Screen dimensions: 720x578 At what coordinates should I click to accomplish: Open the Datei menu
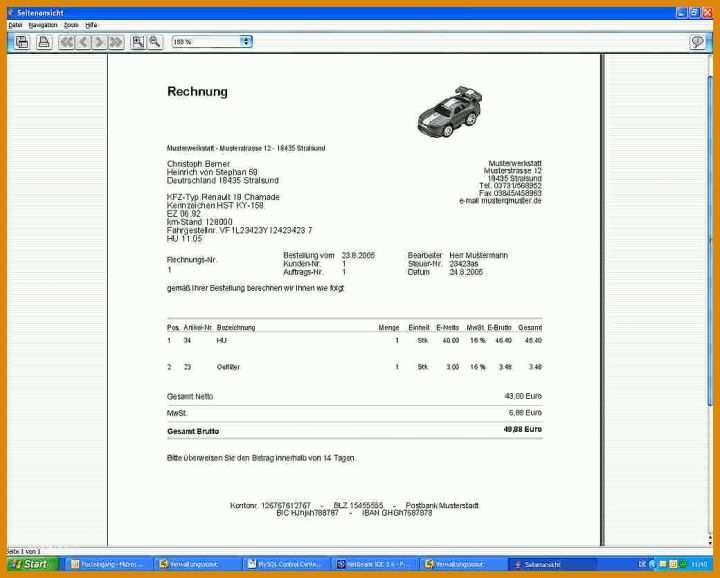click(x=15, y=25)
